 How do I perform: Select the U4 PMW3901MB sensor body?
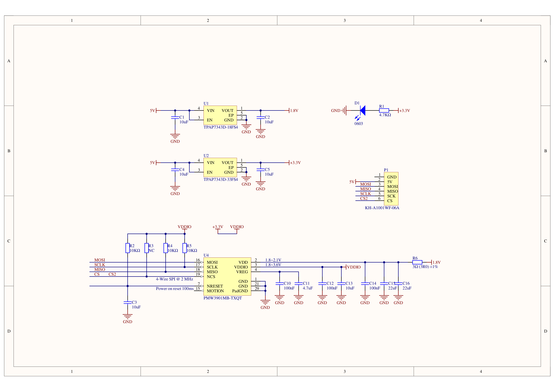(x=227, y=276)
